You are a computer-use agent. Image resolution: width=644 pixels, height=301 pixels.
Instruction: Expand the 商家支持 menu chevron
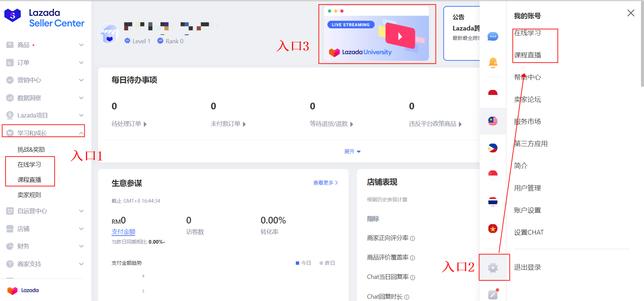point(81,264)
